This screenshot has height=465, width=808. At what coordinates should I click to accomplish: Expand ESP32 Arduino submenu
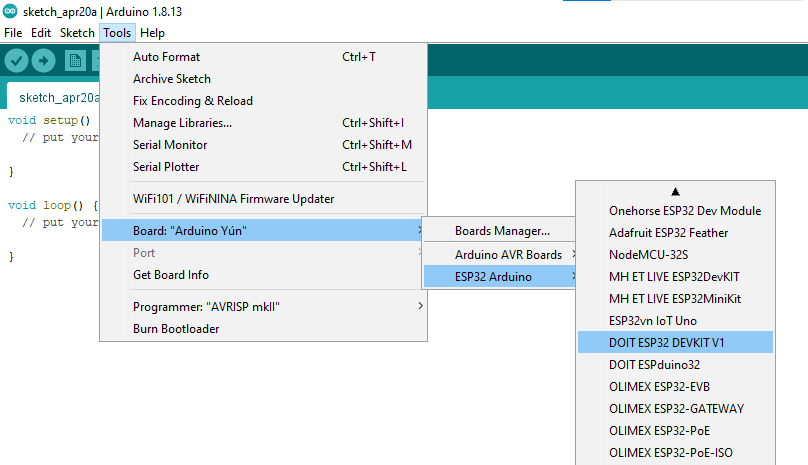coord(499,277)
